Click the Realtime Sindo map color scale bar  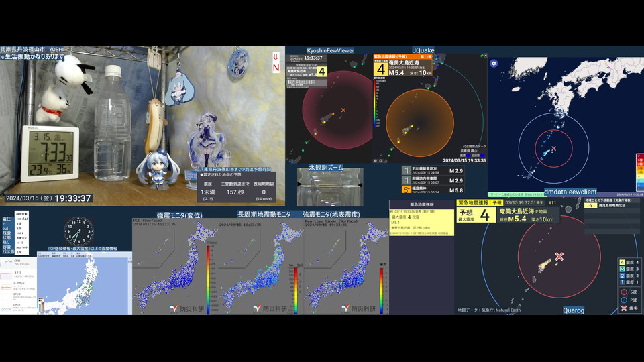pyautogui.click(x=382, y=290)
